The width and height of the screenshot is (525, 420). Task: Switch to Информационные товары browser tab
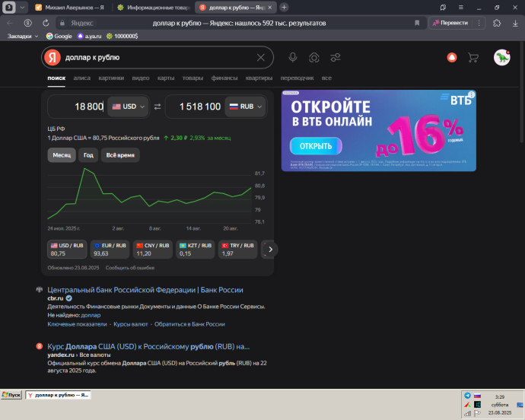[154, 8]
